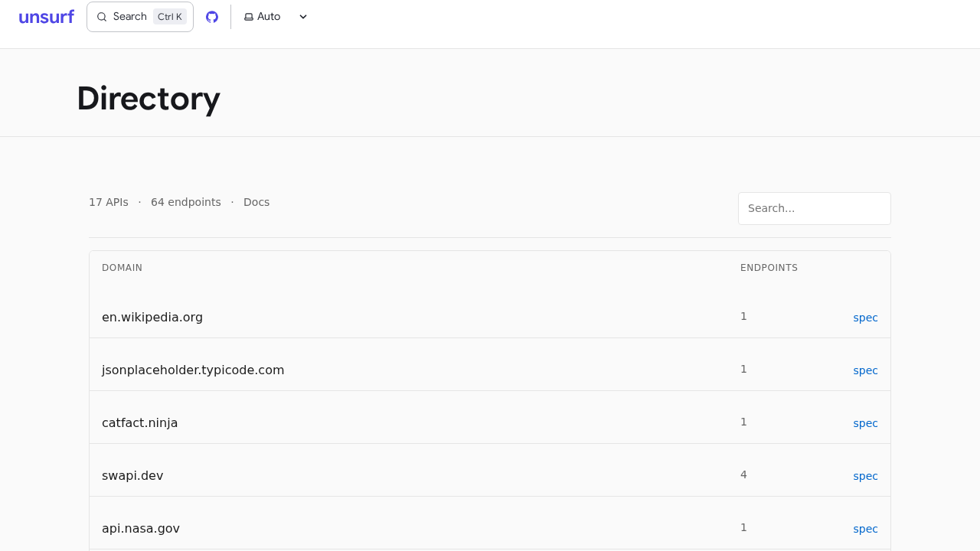
Task: Click the Ctrl K shortcut badge
Action: click(170, 17)
